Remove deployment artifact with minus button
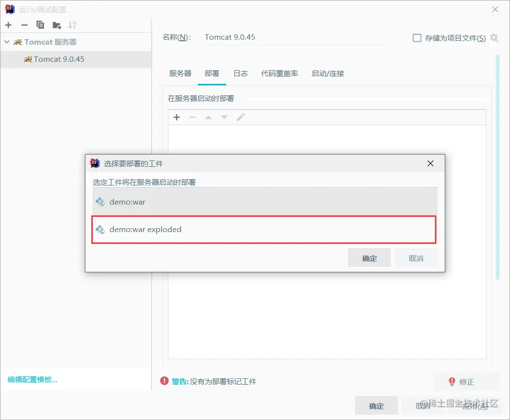 click(x=192, y=117)
